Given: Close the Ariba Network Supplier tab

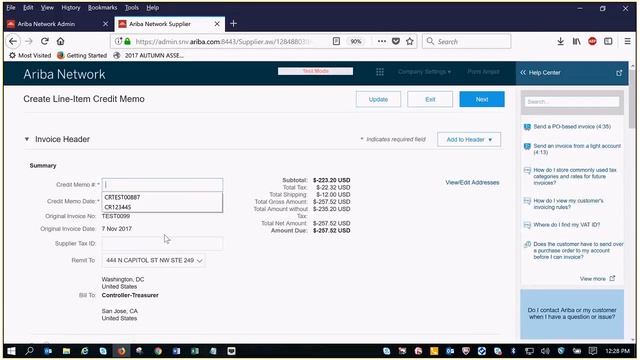Looking at the screenshot, I should point(217,24).
